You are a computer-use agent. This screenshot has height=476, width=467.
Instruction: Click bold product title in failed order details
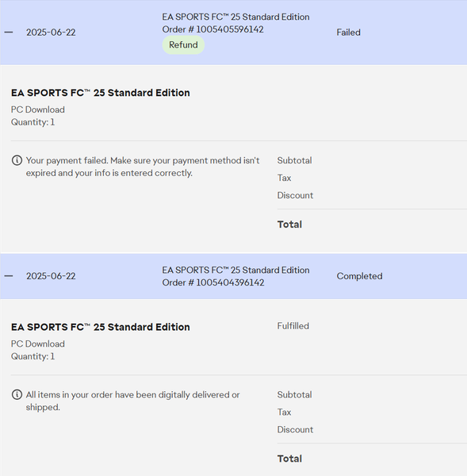(101, 93)
